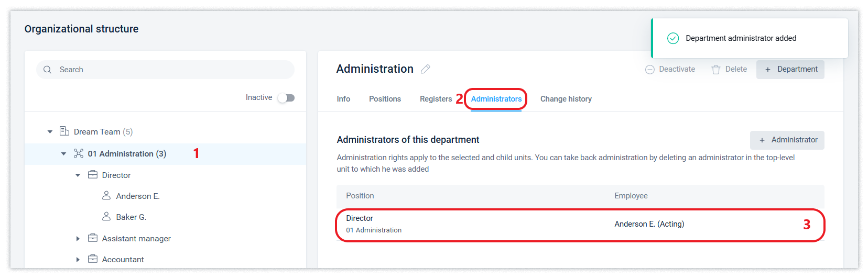Expand the Assistant manager position
The image size is (868, 279).
click(78, 239)
